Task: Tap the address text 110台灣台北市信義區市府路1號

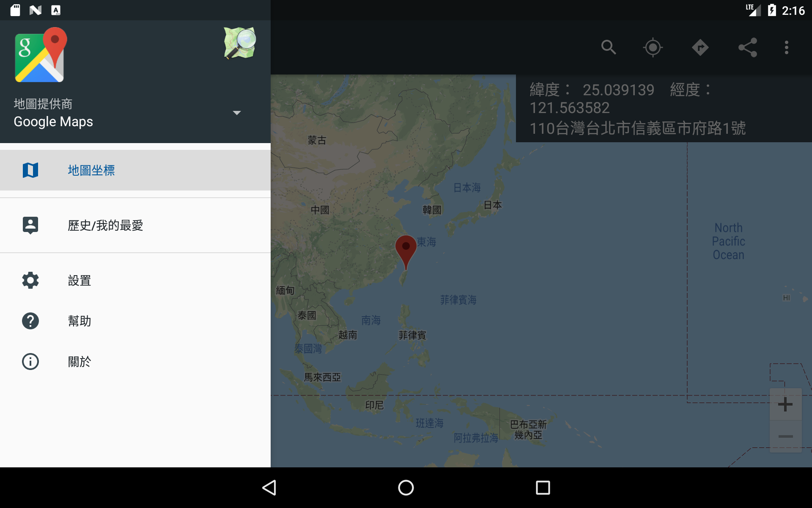Action: coord(637,128)
